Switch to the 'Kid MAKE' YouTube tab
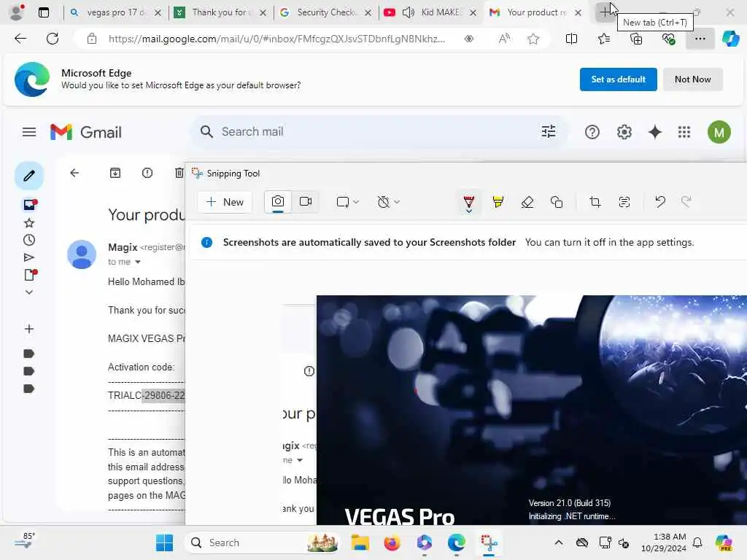 pos(431,12)
